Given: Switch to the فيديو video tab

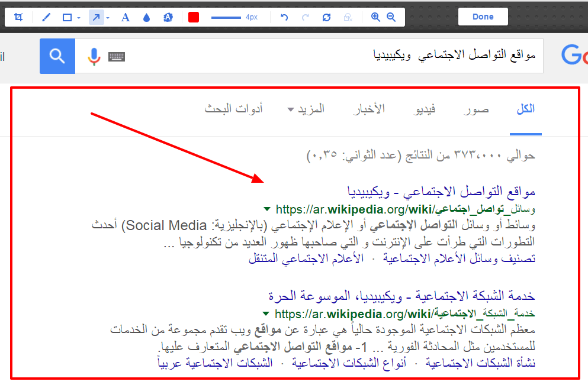Looking at the screenshot, I should click(425, 109).
